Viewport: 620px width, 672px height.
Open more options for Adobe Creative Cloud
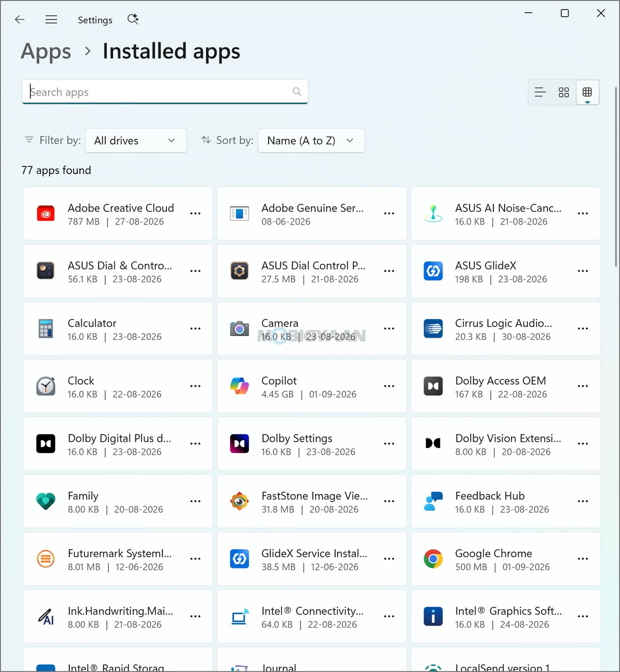click(195, 213)
